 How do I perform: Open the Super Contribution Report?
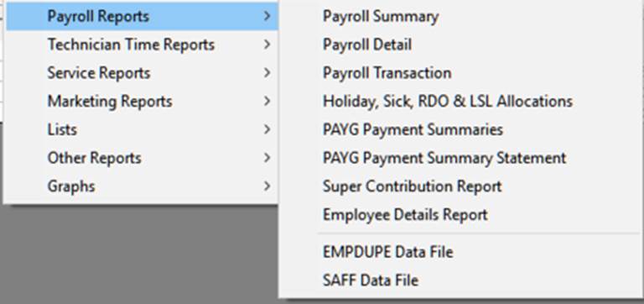[x=460, y=186]
